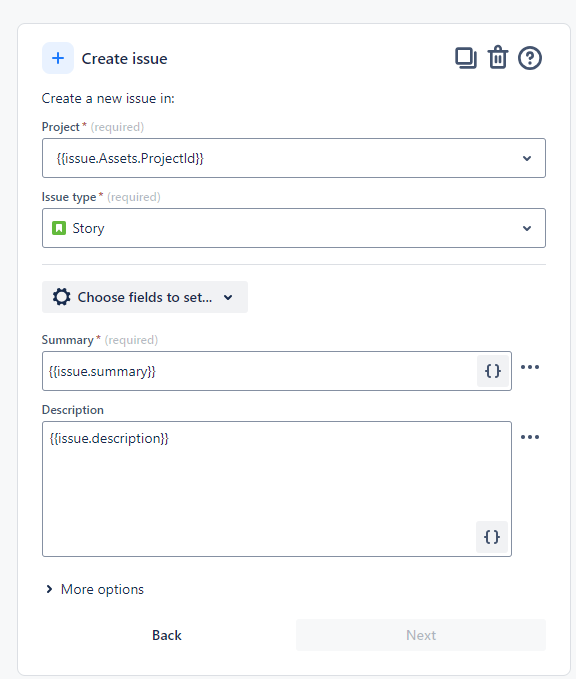Delete the action with trash icon
This screenshot has height=679, width=576.
pos(498,58)
